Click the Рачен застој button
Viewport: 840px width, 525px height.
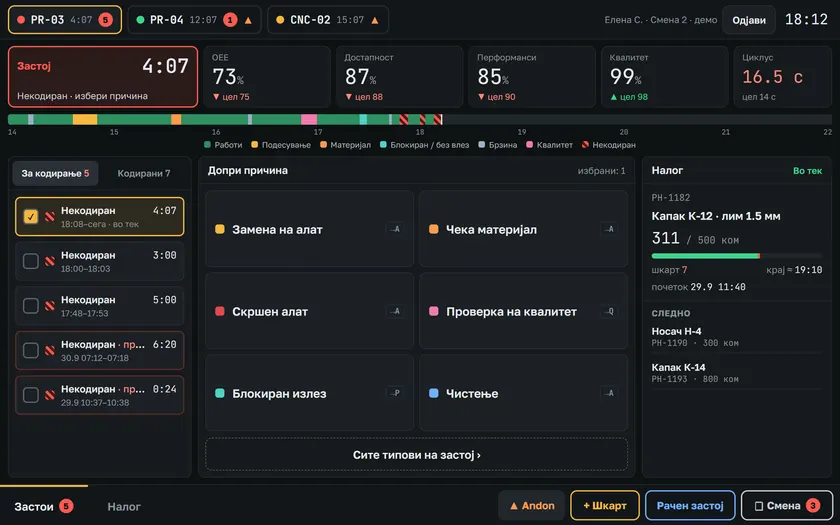690,506
